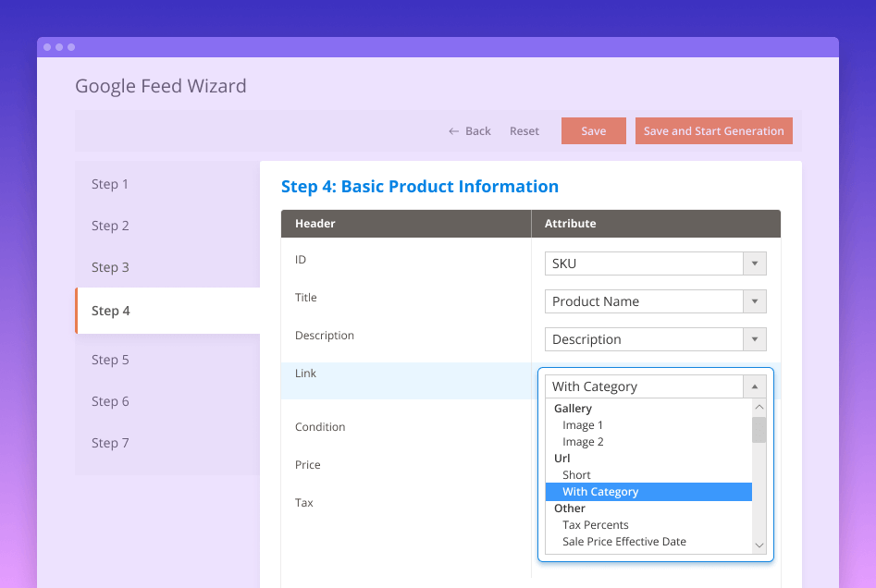Image resolution: width=876 pixels, height=588 pixels.
Task: Open the Product Name dropdown for Title
Action: (755, 301)
